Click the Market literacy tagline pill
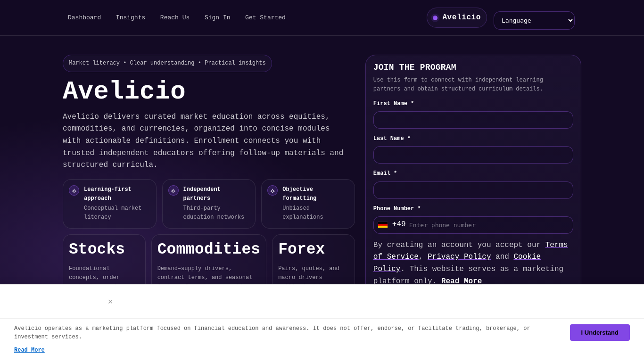Image resolution: width=644 pixels, height=362 pixels. 167,63
